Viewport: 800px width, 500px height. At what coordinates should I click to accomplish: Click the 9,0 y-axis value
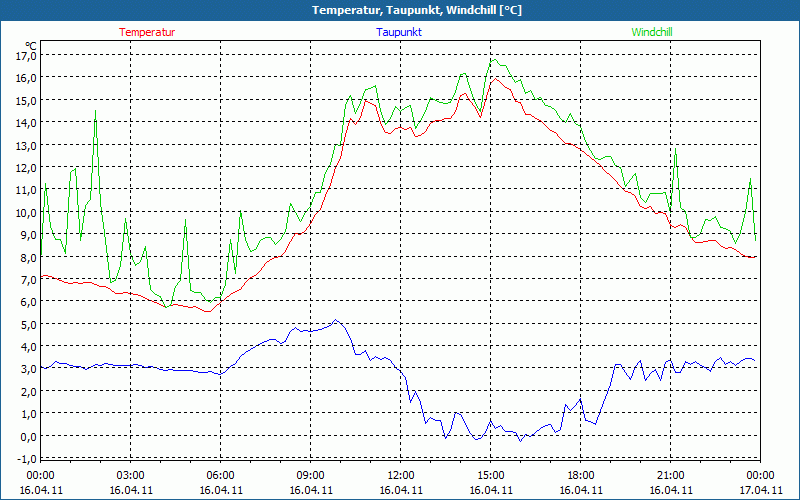click(x=29, y=235)
